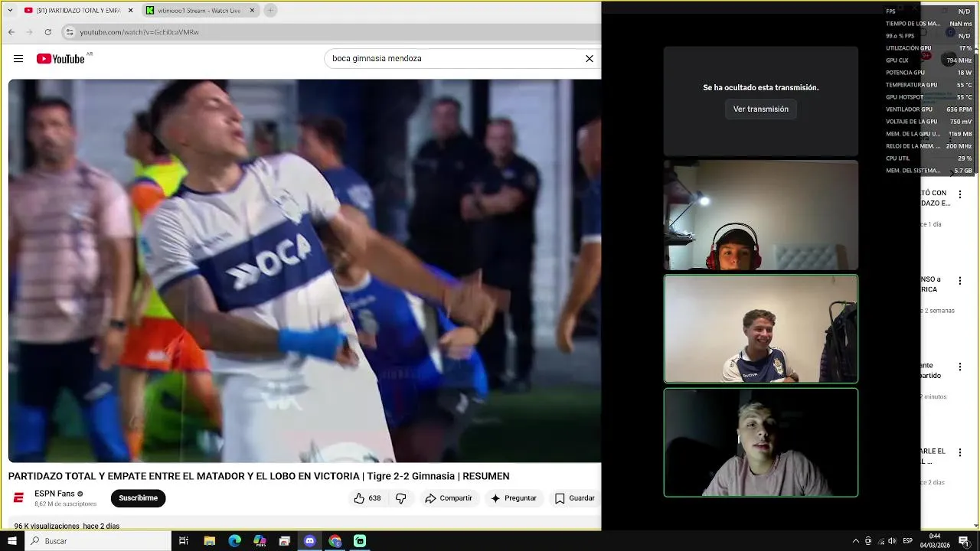Open options for the '1 día' recommended video

click(959, 195)
